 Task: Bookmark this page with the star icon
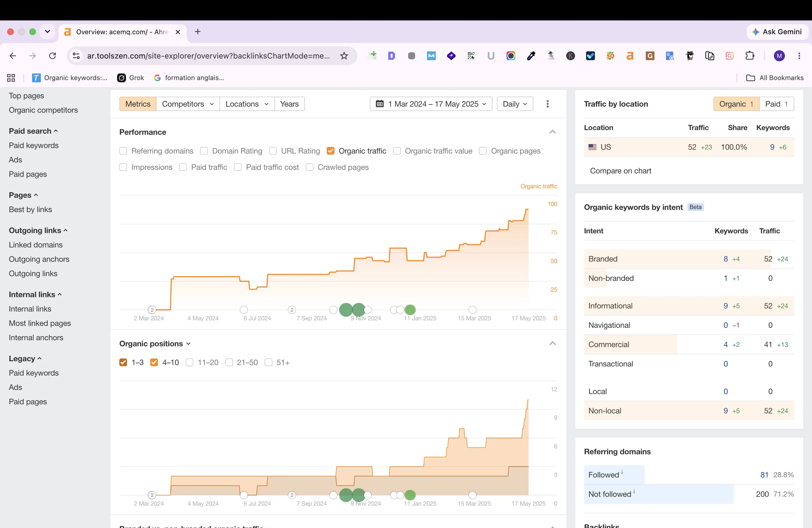point(344,56)
